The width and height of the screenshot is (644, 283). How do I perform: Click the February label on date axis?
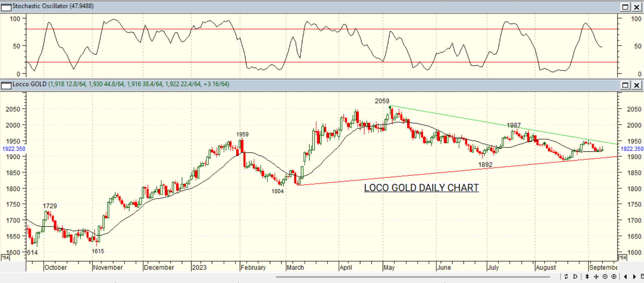tap(253, 267)
